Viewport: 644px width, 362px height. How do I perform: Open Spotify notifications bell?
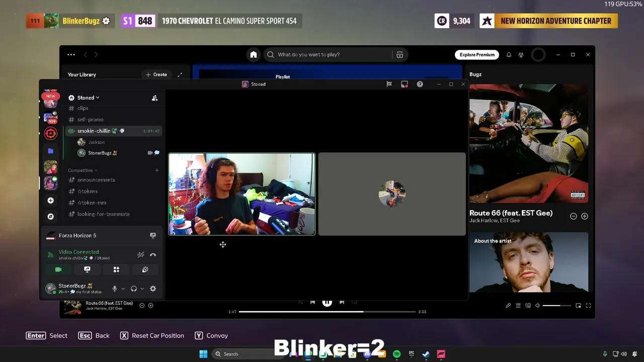pos(509,55)
